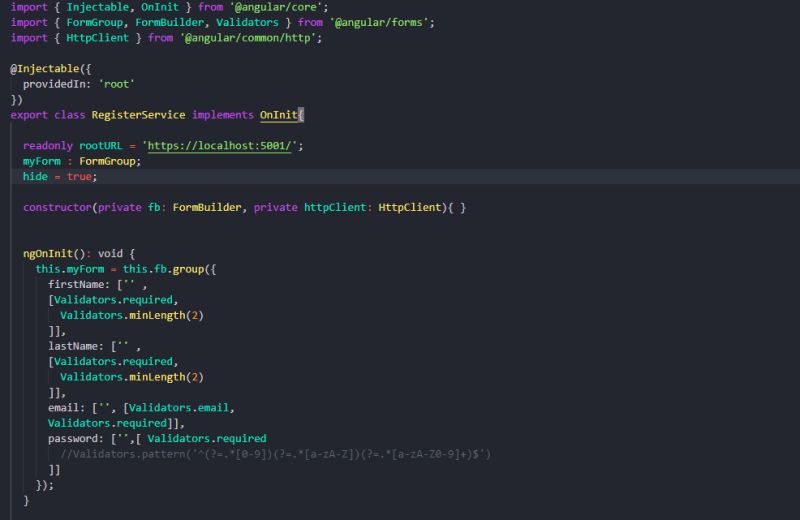Screen dimensions: 800x520
Task: Click the underlined 'OnInit' after implements
Action: tap(279, 115)
